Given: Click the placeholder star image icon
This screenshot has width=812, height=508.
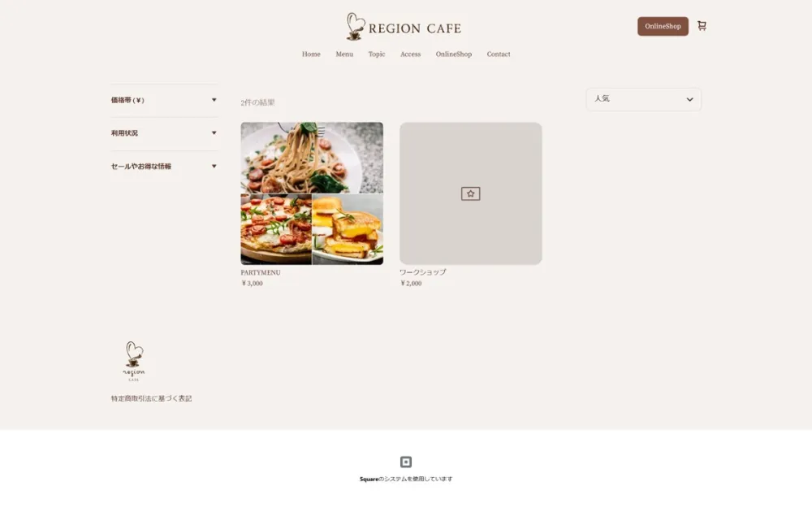Looking at the screenshot, I should 471,194.
